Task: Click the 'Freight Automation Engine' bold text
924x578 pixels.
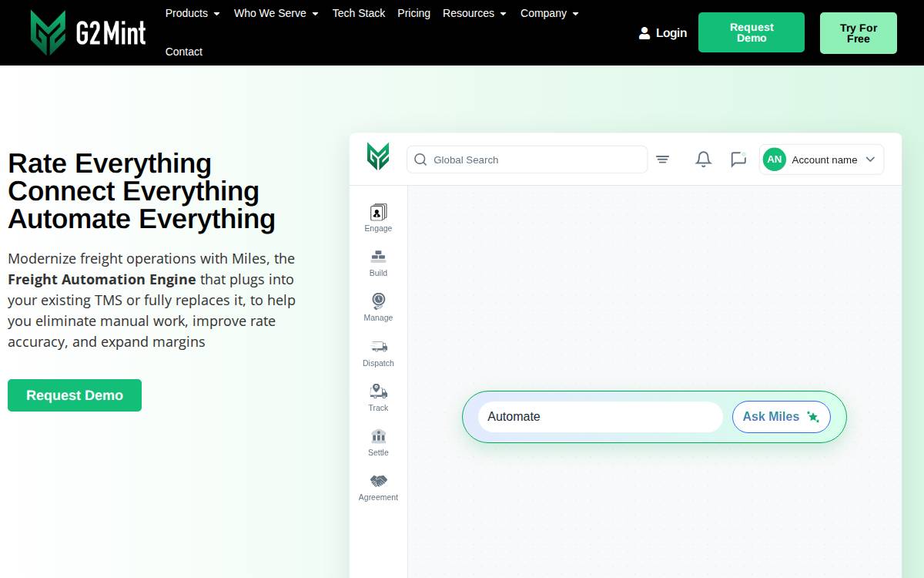Action: [x=102, y=279]
